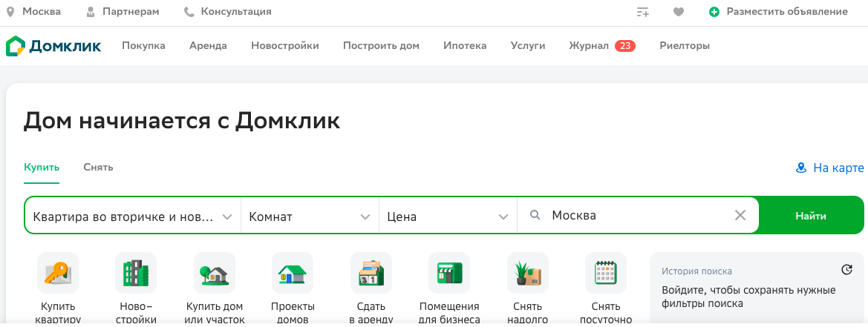Viewport: 868px width, 327px height.
Task: Click the location pin icon next to Москва
Action: [10, 12]
